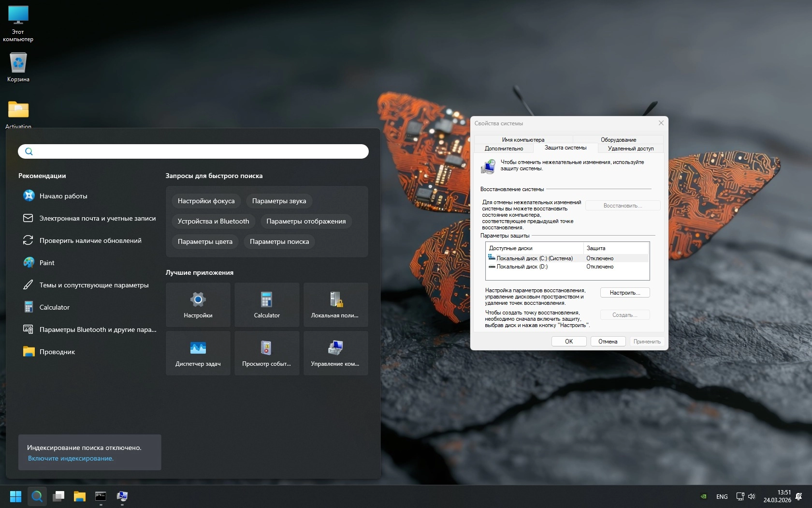Open File Explorer from the taskbar
Image resolution: width=812 pixels, height=508 pixels.
click(x=80, y=496)
